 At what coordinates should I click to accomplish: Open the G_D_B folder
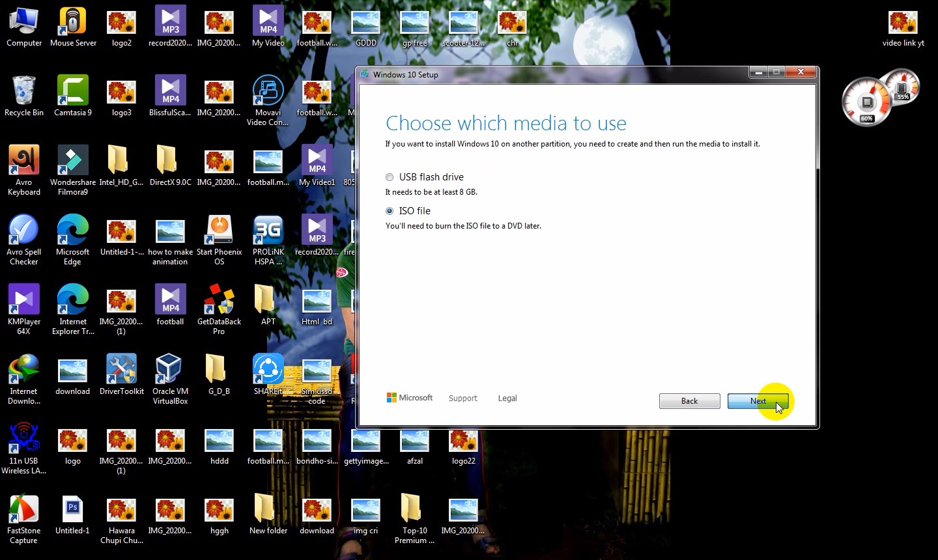[x=219, y=375]
